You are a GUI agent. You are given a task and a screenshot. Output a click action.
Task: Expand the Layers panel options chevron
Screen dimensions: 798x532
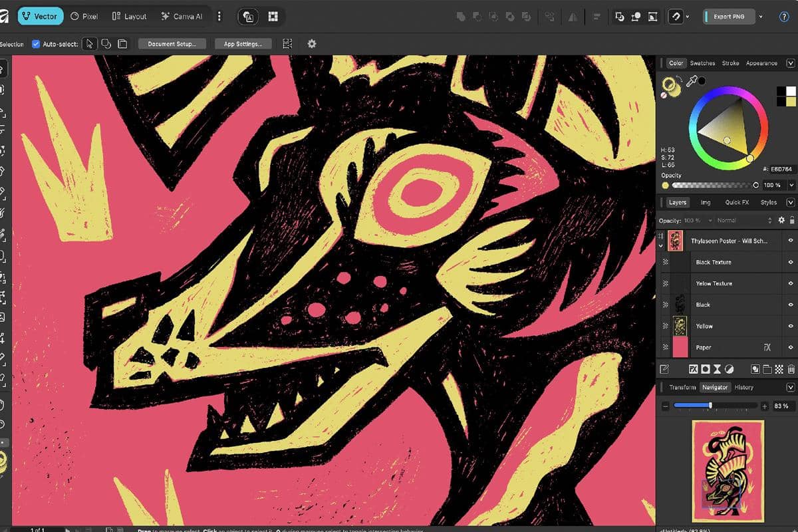tap(791, 202)
